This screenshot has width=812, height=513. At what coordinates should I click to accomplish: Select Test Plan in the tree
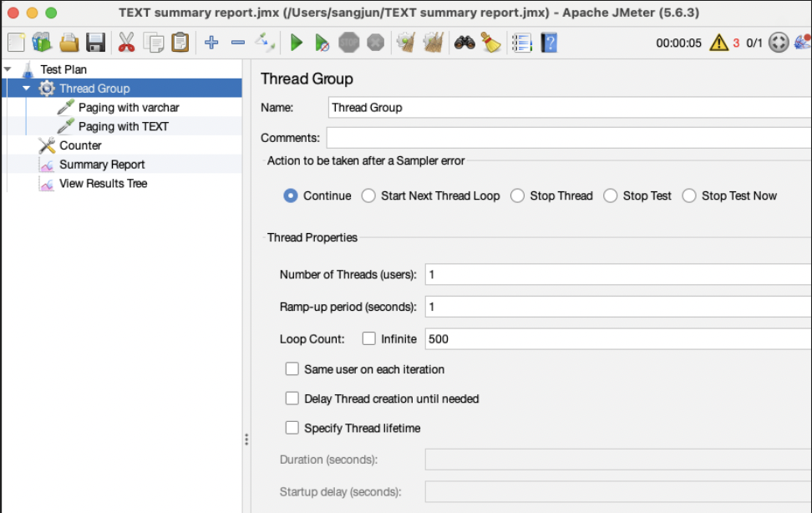63,69
